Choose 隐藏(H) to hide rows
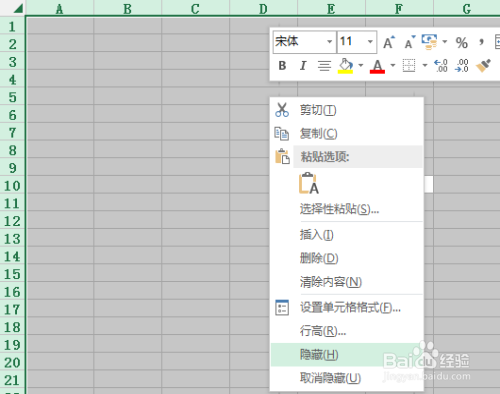The height and width of the screenshot is (394, 500). pos(347,355)
